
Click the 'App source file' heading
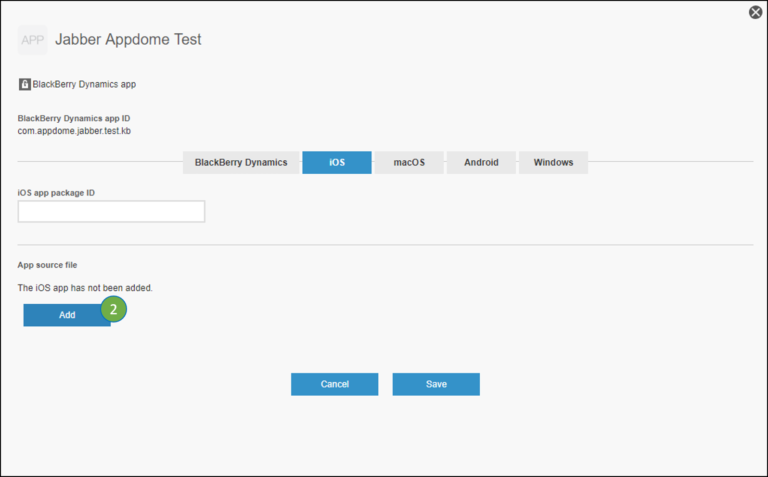pyautogui.click(x=47, y=265)
